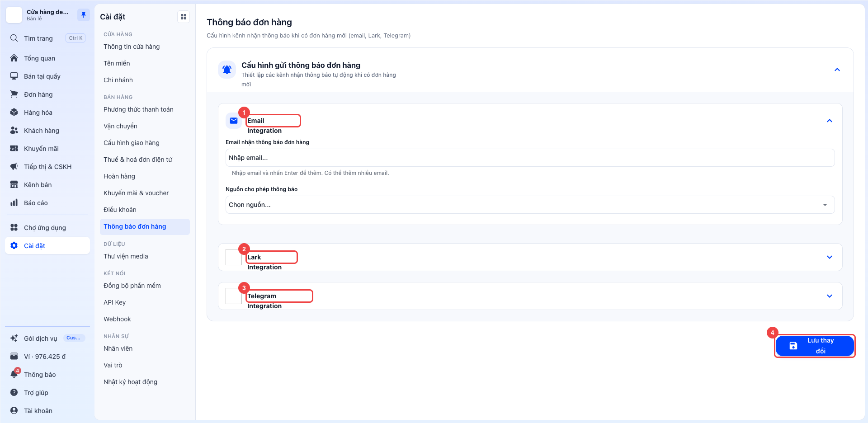Open Bán tại quầy monitor icon
This screenshot has height=423, width=868.
[14, 76]
